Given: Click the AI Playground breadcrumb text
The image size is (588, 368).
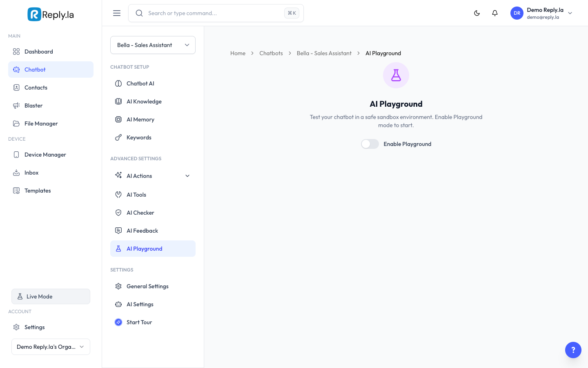Looking at the screenshot, I should 383,53.
